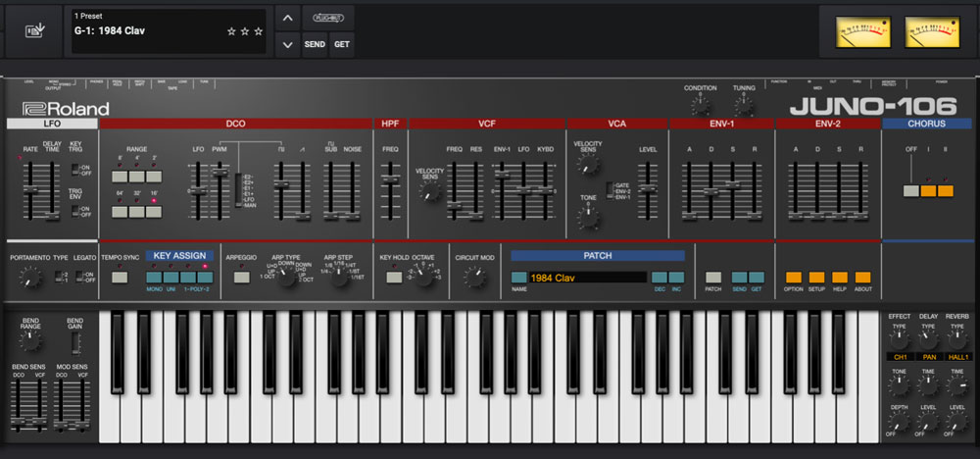Screen dimensions: 980x459
Task: Toggle the portamento LEGATO switch
Action: (x=79, y=277)
